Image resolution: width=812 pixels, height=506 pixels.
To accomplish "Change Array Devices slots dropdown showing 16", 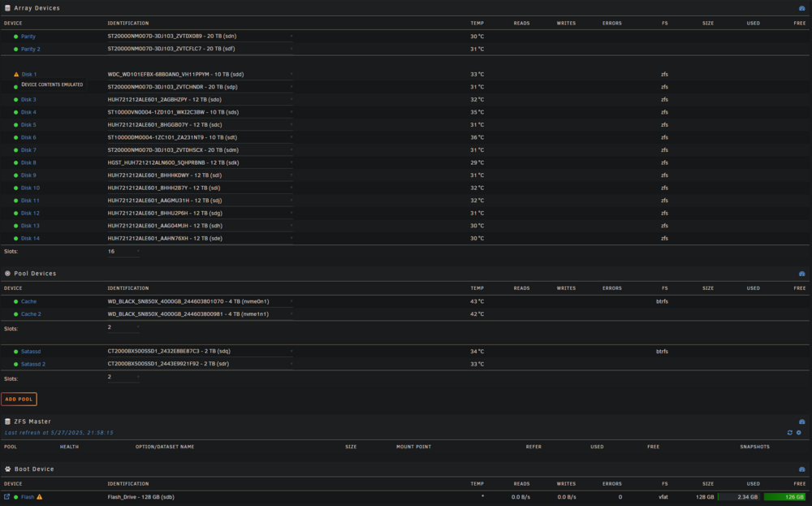I will click(123, 252).
